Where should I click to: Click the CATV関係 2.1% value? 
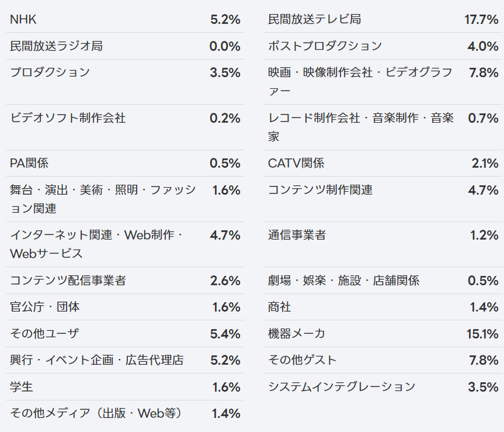pos(485,164)
